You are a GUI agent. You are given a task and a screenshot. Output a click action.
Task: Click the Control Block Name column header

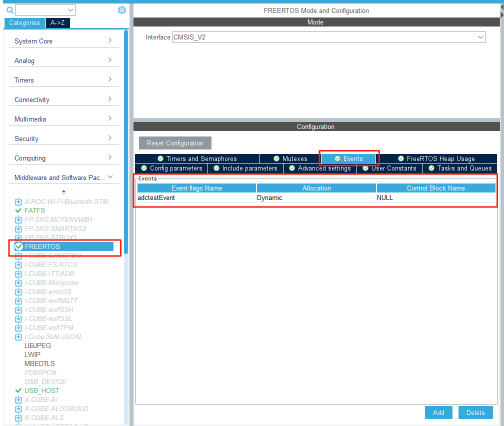436,188
